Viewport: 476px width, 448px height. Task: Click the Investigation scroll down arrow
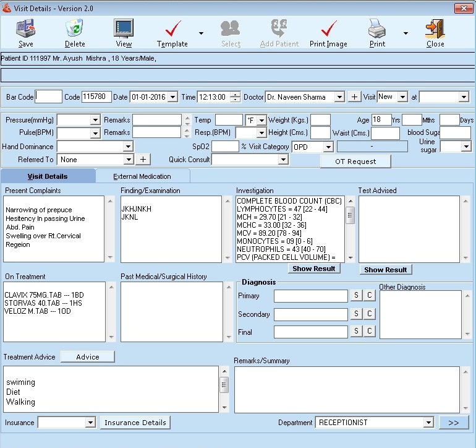pyautogui.click(x=351, y=258)
